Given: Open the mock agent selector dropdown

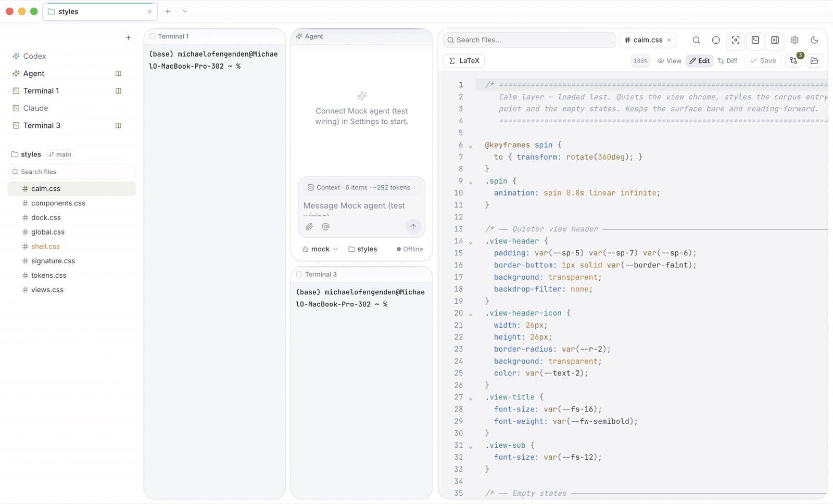Looking at the screenshot, I should pos(320,249).
